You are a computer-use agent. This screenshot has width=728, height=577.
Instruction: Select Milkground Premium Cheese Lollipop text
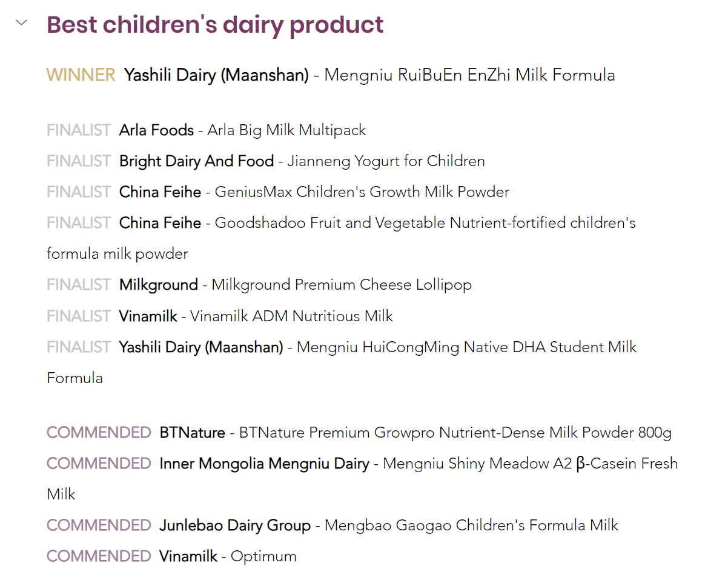pyautogui.click(x=342, y=285)
